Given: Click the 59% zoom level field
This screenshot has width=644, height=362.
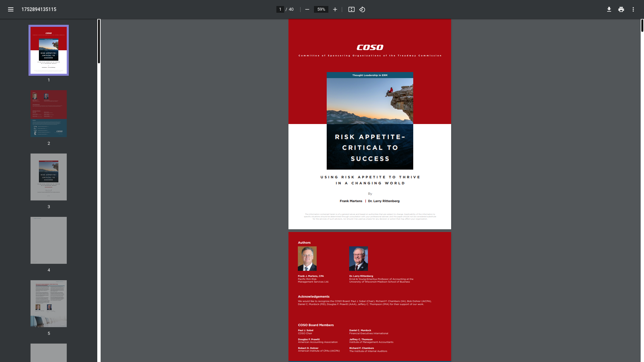Looking at the screenshot, I should pos(321,9).
